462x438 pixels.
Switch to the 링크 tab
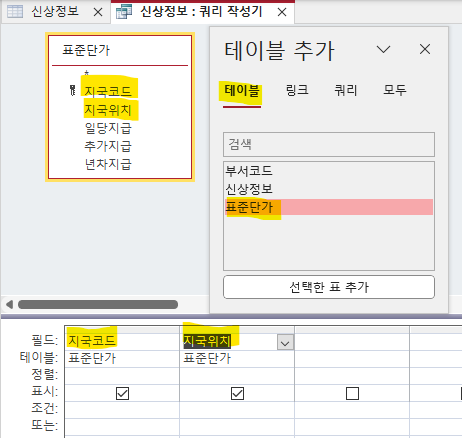pos(297,90)
